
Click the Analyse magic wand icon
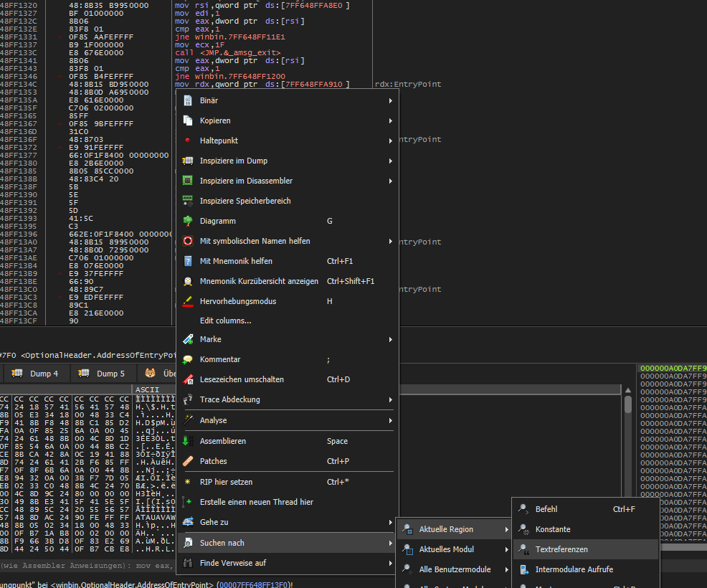click(188, 420)
